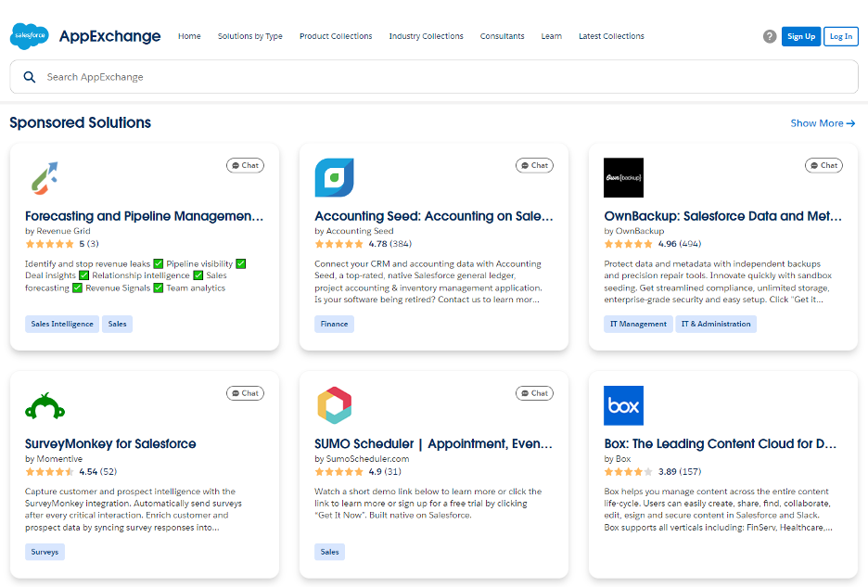
Task: Open Latest Collections menu item
Action: coord(611,36)
